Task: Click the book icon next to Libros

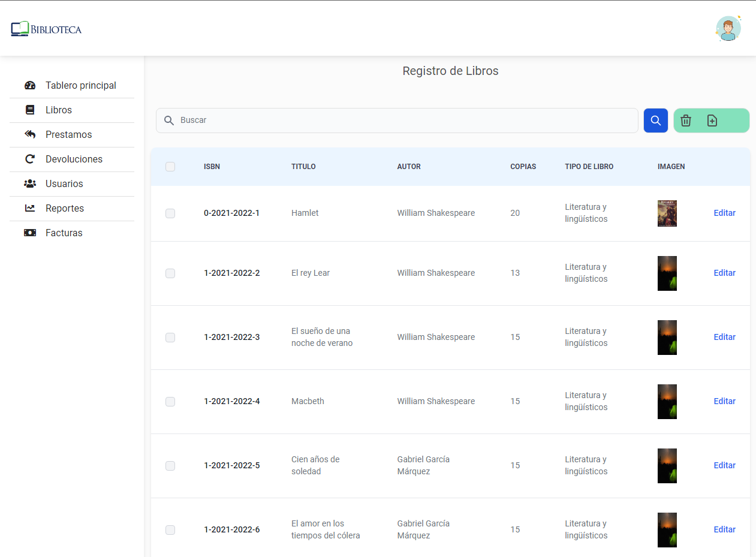Action: pos(30,110)
